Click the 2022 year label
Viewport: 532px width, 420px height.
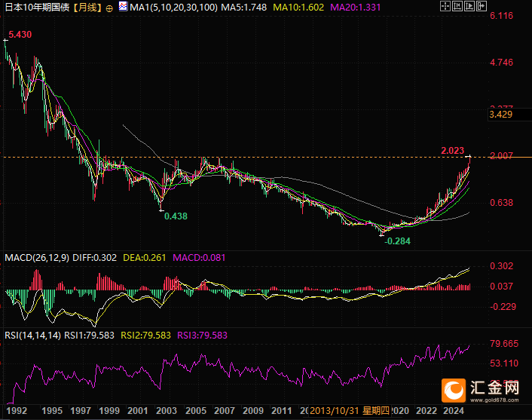[x=427, y=411]
